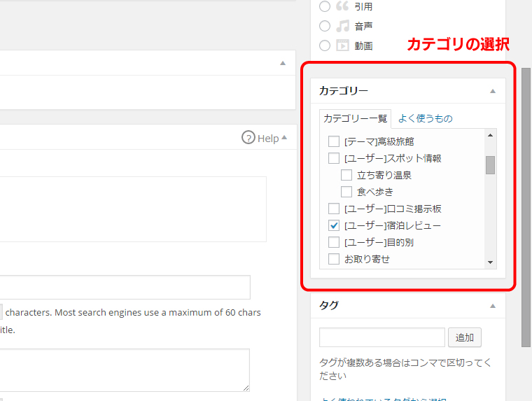Check the [テーマ]高級旅館 category
532x401 pixels.
334,141
